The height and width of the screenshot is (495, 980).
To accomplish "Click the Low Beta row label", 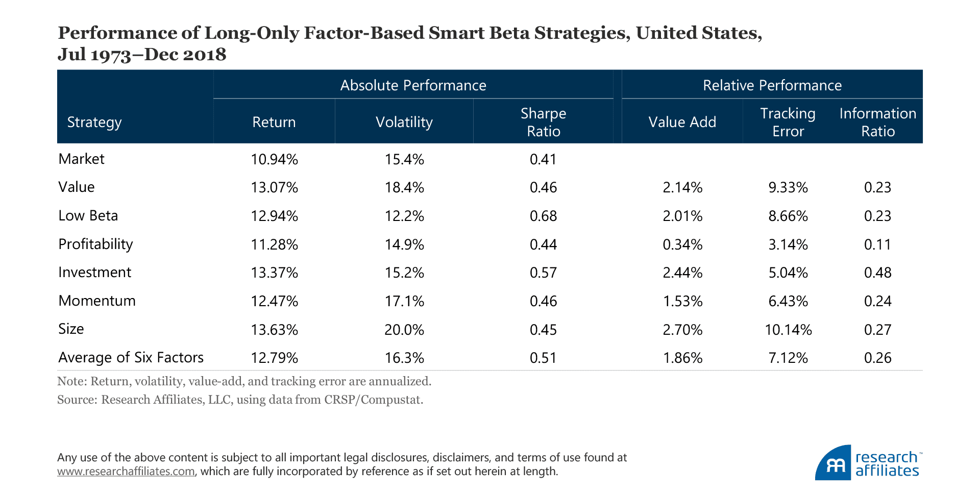I will 88,216.
